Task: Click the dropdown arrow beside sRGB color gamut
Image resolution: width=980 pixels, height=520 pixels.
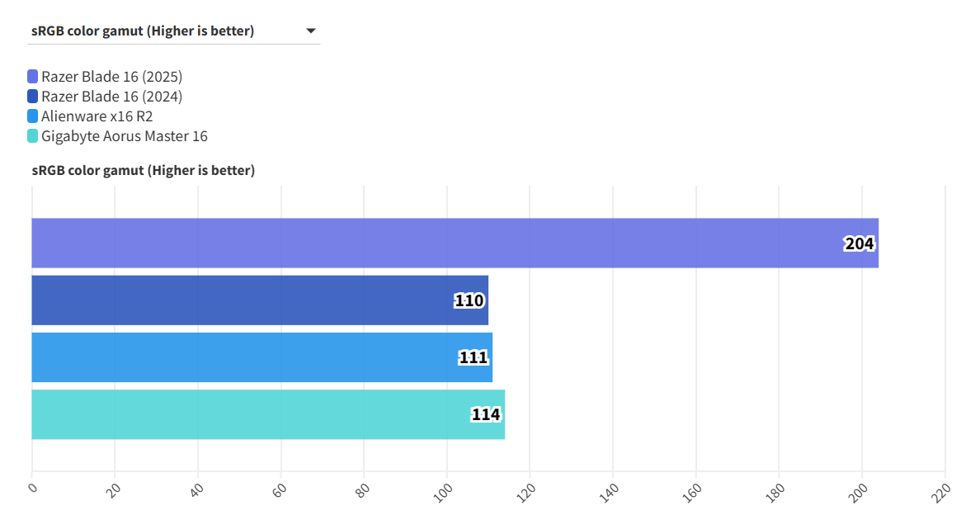Action: pyautogui.click(x=311, y=31)
